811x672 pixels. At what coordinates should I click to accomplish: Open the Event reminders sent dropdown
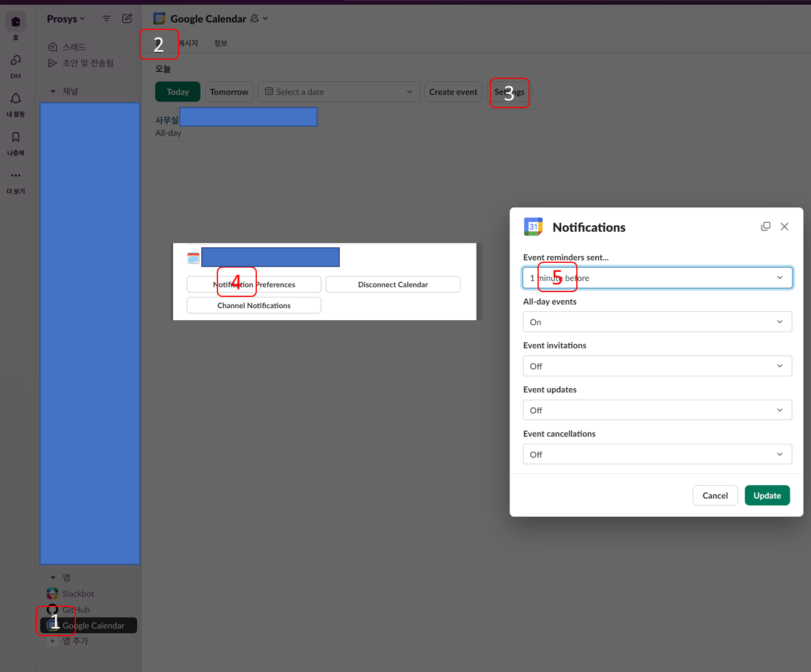pyautogui.click(x=657, y=277)
